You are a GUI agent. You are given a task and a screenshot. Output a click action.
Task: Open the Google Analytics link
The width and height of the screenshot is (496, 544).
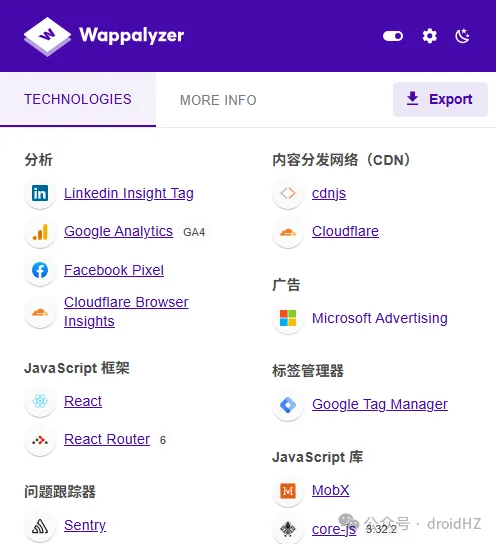[x=118, y=231]
